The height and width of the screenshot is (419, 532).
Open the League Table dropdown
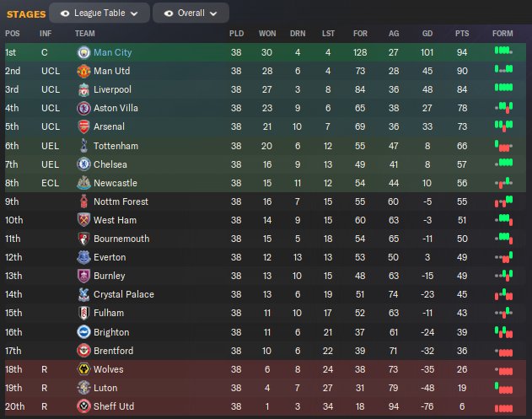point(99,13)
